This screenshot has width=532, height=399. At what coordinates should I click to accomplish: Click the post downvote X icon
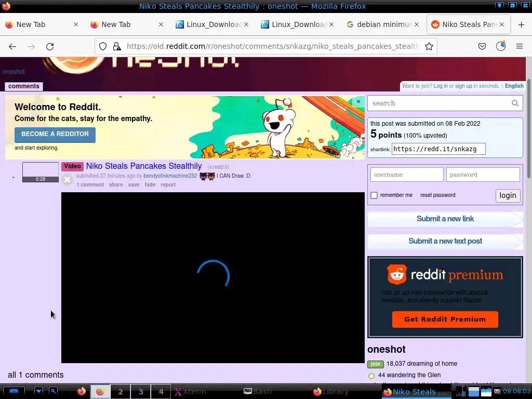coord(67,179)
